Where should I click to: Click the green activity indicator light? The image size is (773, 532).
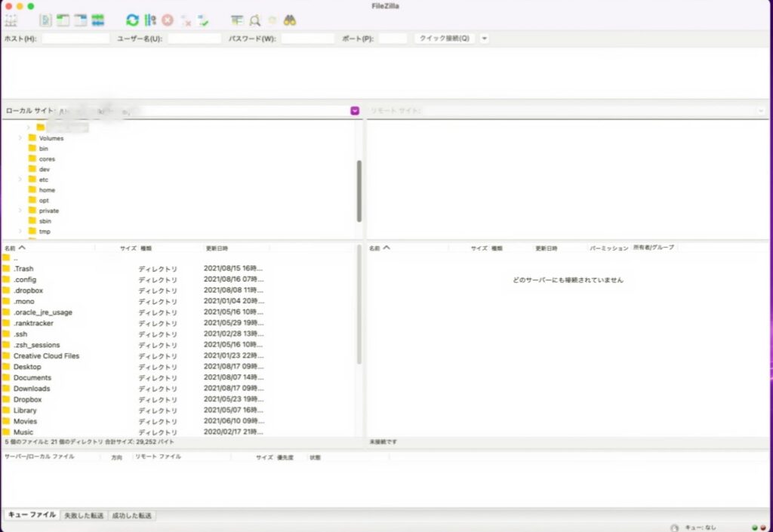[x=755, y=527]
